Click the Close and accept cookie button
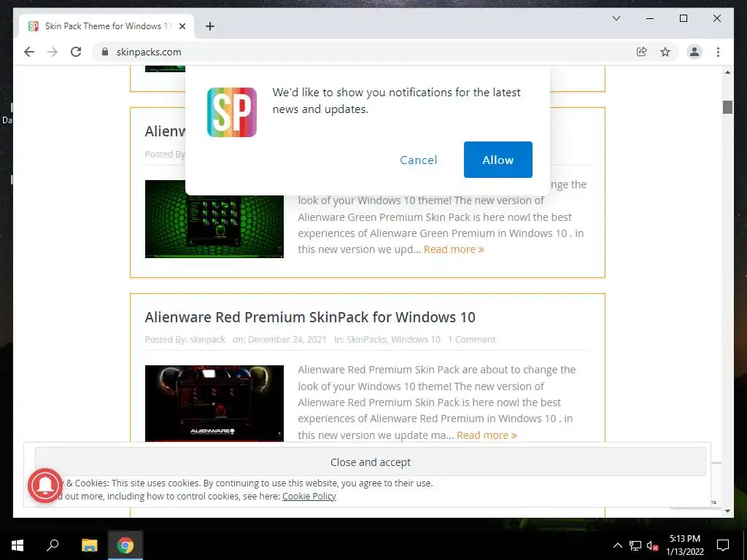 tap(370, 462)
